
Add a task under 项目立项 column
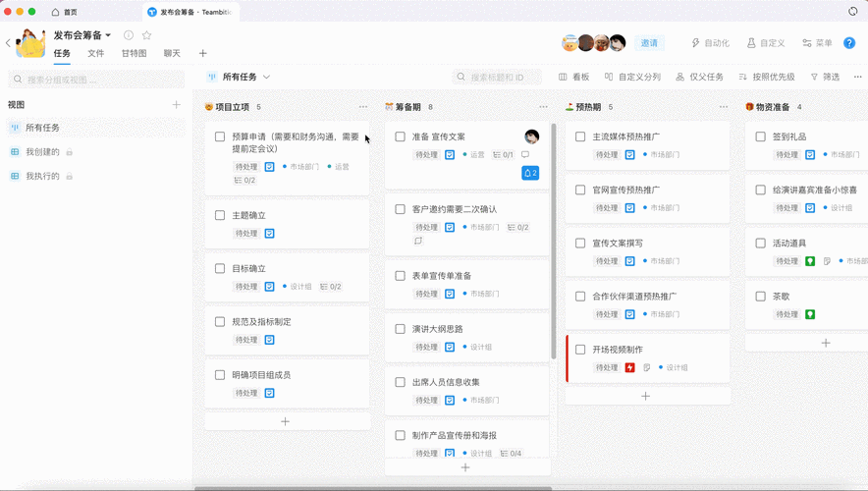click(285, 422)
